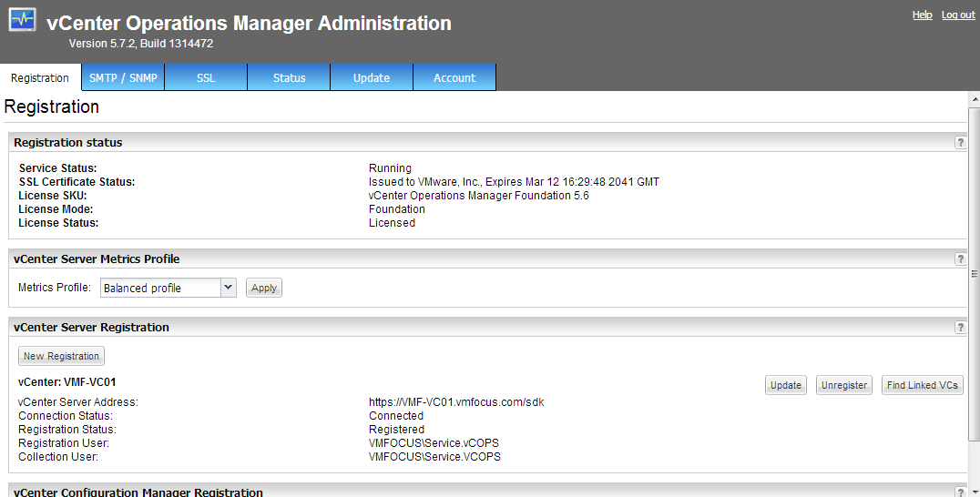
Task: Click the vCenter Operations Manager logo icon
Action: (22, 22)
